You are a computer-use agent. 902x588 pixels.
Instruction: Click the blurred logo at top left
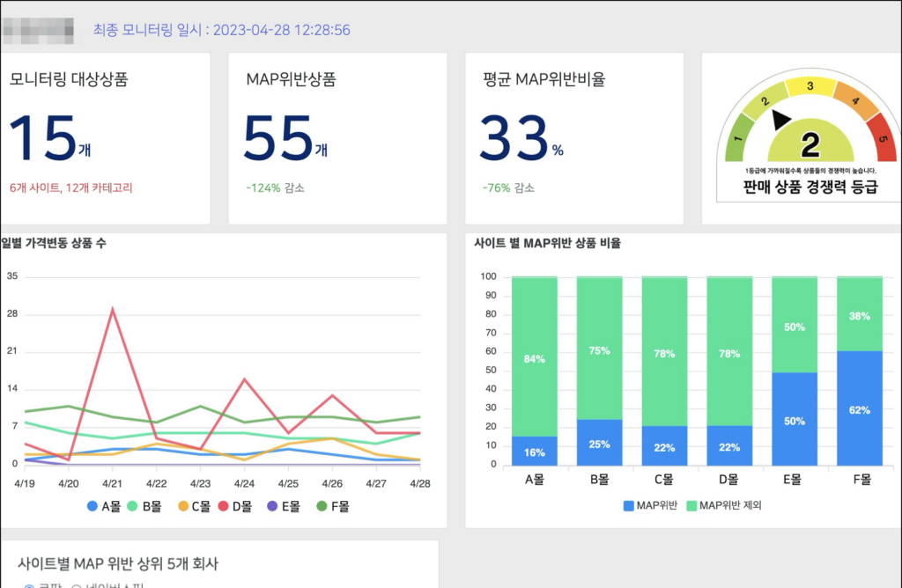38,30
